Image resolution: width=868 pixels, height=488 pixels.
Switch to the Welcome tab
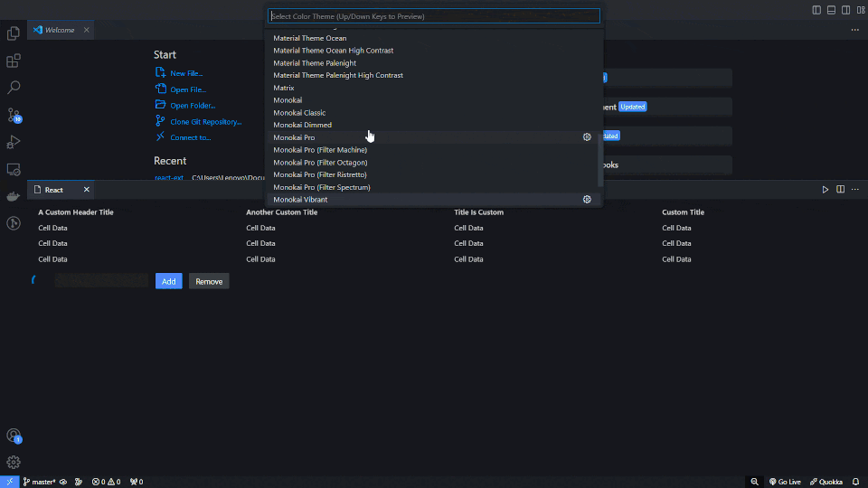(60, 30)
